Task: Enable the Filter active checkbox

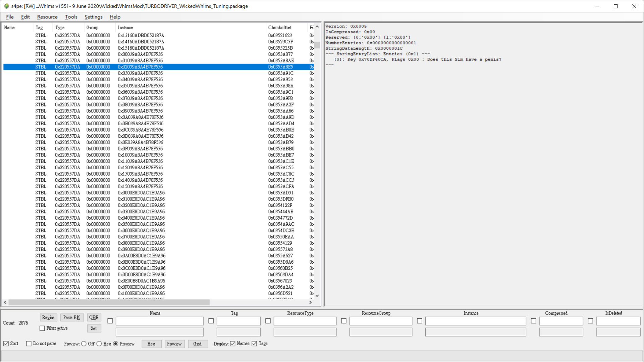Action: coord(42,328)
